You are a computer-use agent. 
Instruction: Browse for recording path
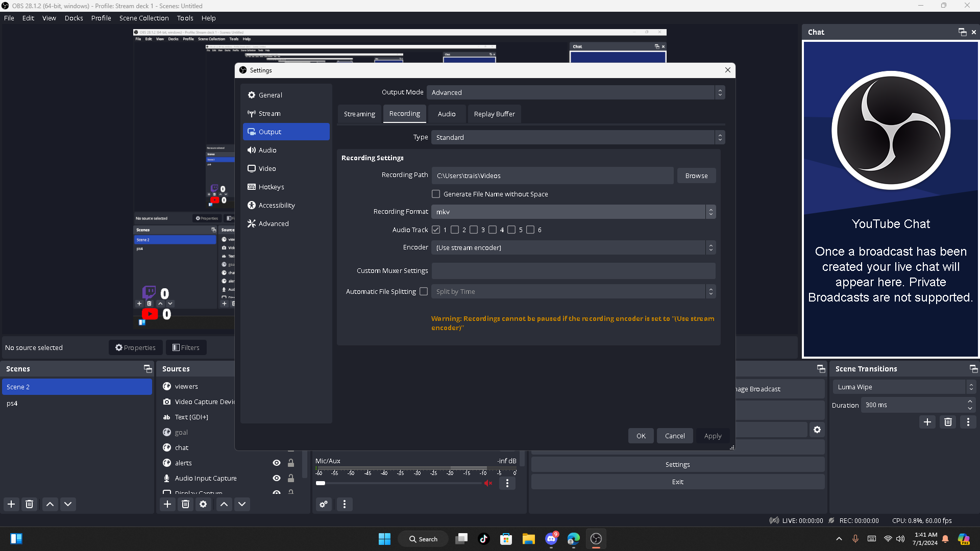(x=696, y=176)
